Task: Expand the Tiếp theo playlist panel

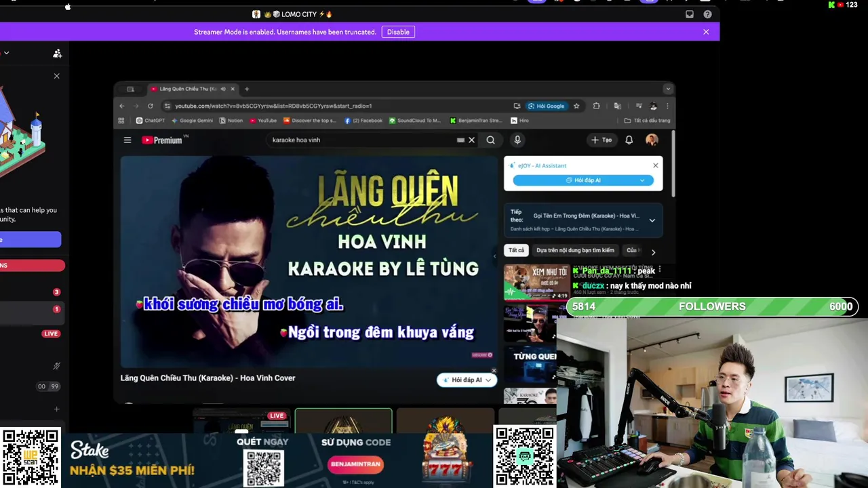Action: pyautogui.click(x=652, y=220)
